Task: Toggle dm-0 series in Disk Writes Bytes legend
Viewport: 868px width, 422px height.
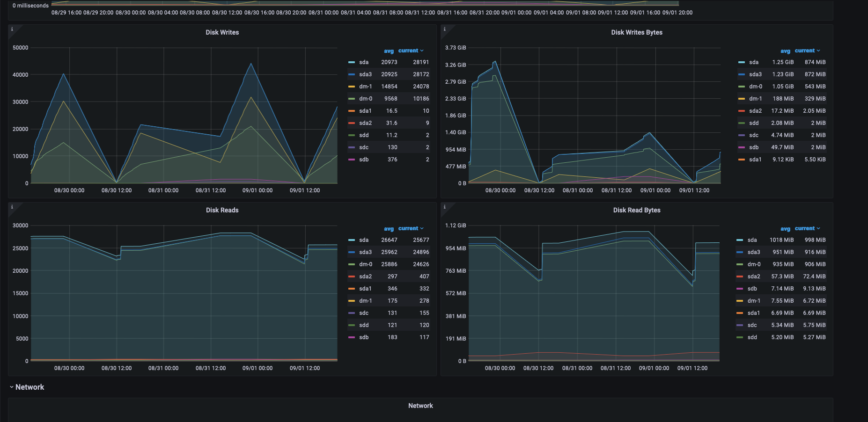Action: click(756, 87)
